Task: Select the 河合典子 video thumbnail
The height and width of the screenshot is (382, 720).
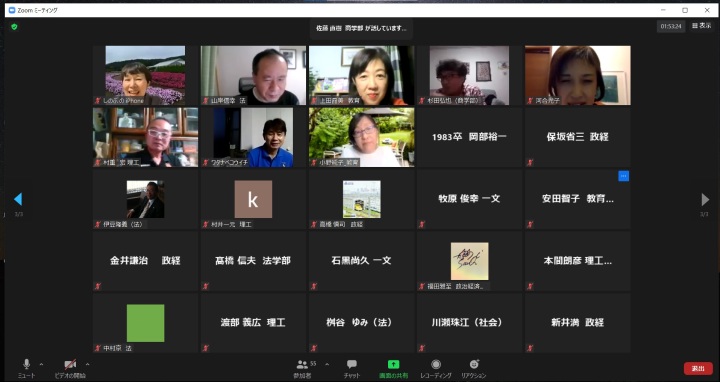Action: [578, 75]
